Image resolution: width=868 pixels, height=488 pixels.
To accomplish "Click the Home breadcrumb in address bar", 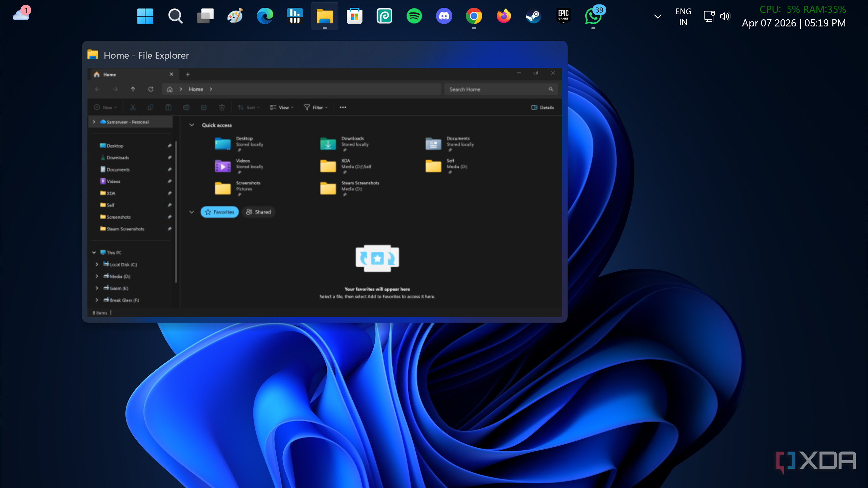I will (x=196, y=89).
